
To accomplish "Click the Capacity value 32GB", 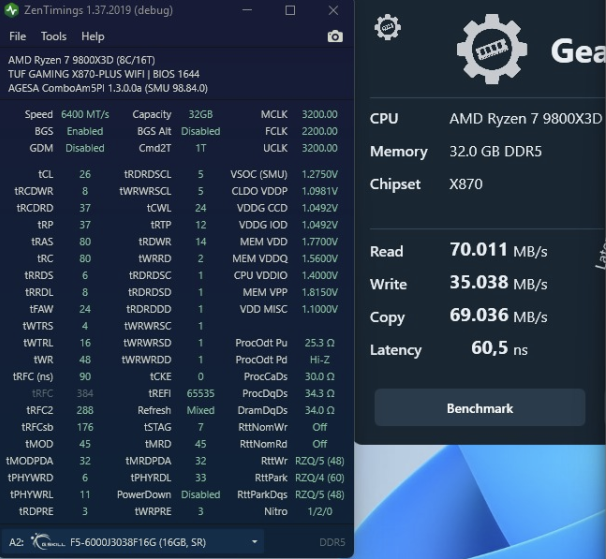I will 201,114.
